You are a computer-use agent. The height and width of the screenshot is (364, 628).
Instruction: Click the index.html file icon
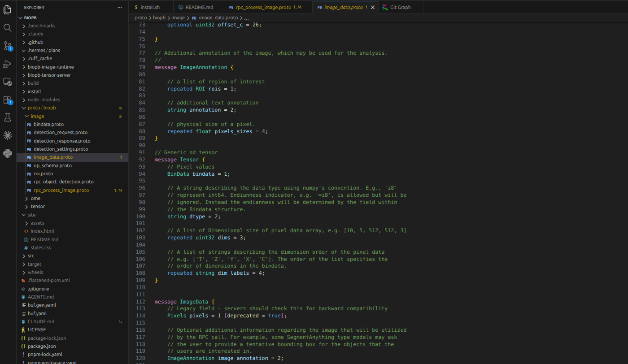pos(26,231)
